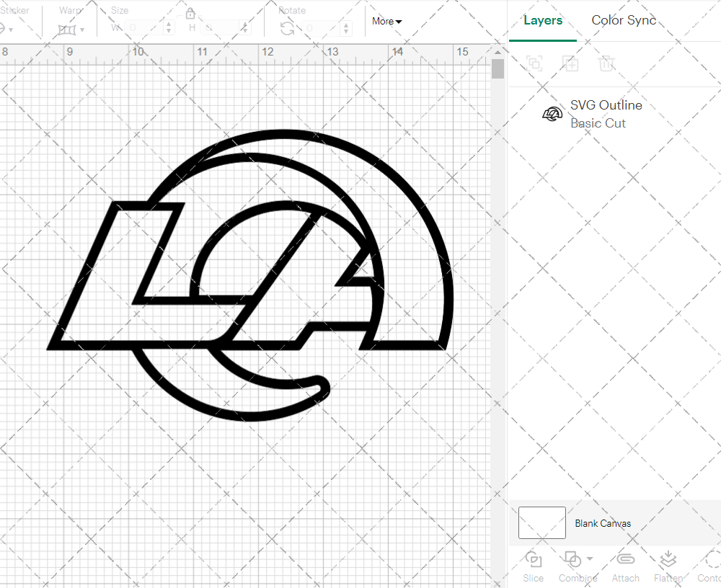Click the Warp grid icon

tap(67, 30)
